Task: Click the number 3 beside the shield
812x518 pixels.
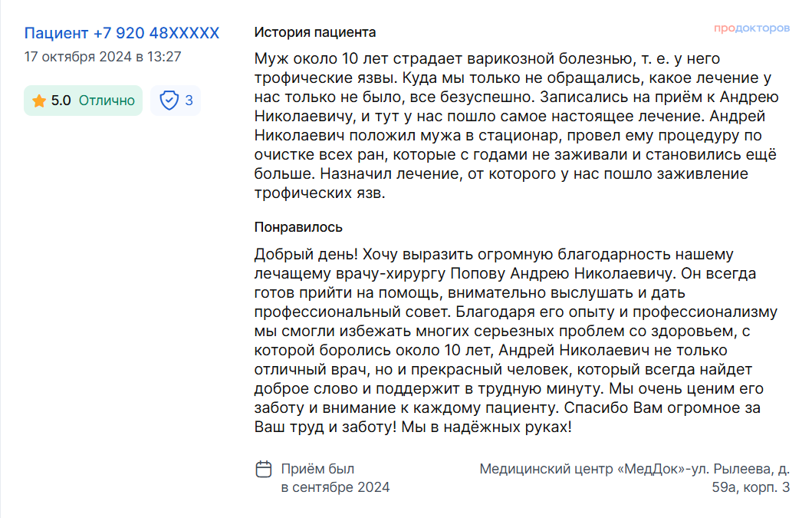Action: pyautogui.click(x=189, y=100)
